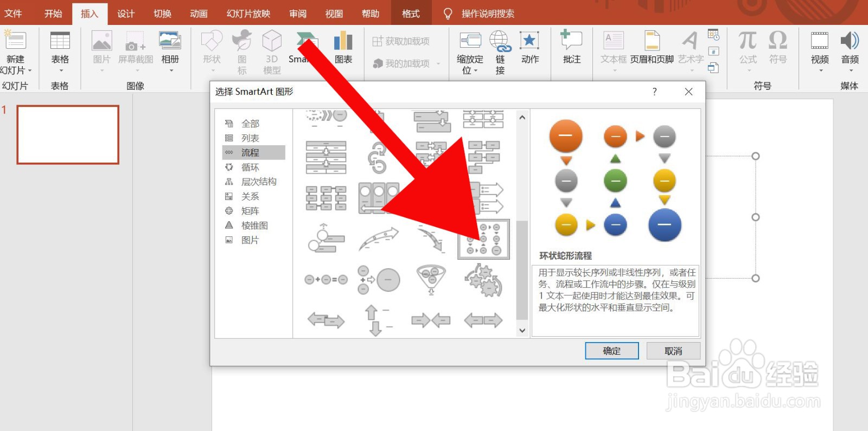Click the Screenshot (屏幕截图) icon
This screenshot has height=431, width=868.
(x=135, y=42)
